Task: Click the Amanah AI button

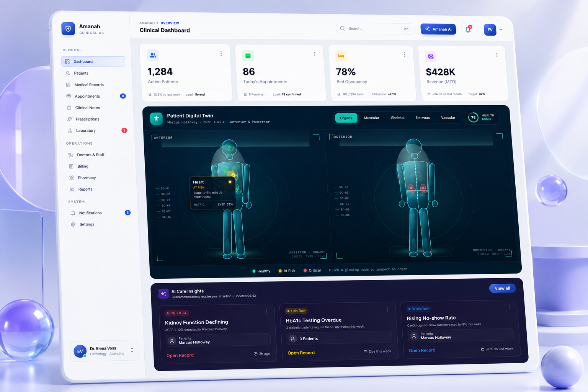Action: pos(438,29)
